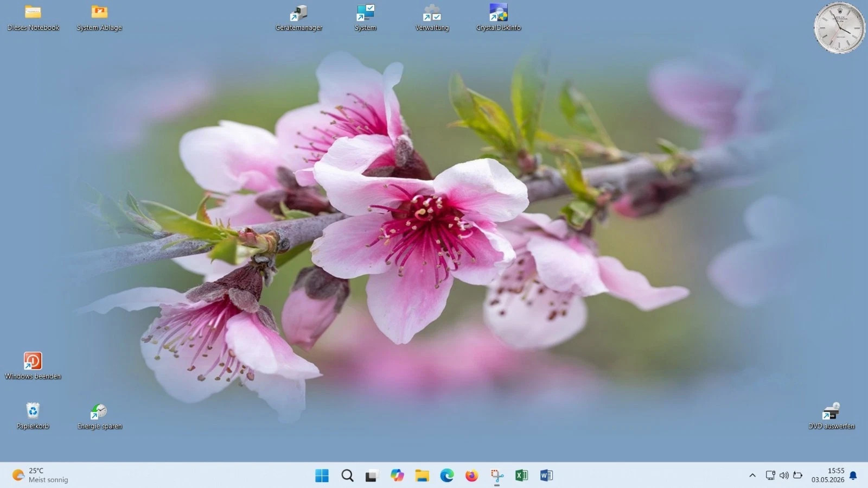Select the Papierkorb recycle bin icon

coord(33,416)
